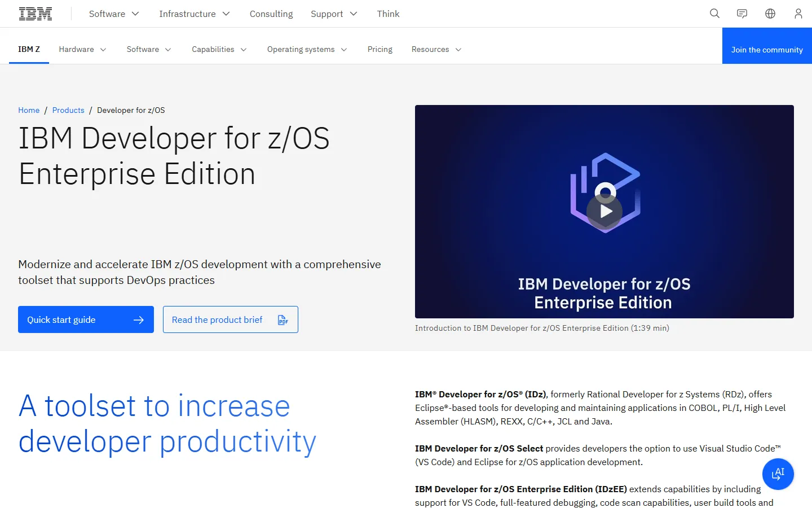The image size is (812, 508).
Task: Click Join the community button
Action: pyautogui.click(x=767, y=46)
